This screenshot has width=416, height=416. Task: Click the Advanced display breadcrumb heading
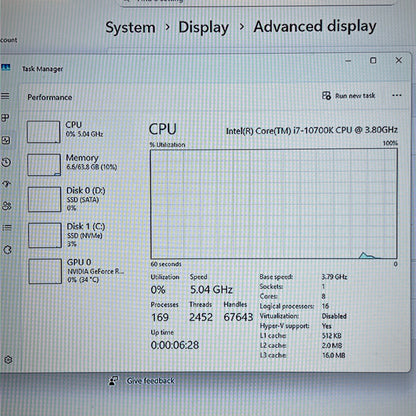coord(315,27)
